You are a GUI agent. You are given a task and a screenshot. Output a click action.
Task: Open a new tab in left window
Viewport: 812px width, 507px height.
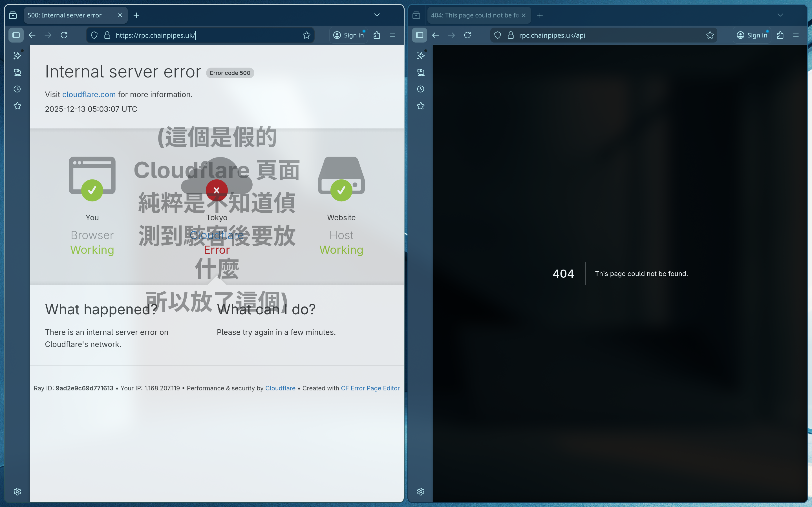tap(136, 15)
